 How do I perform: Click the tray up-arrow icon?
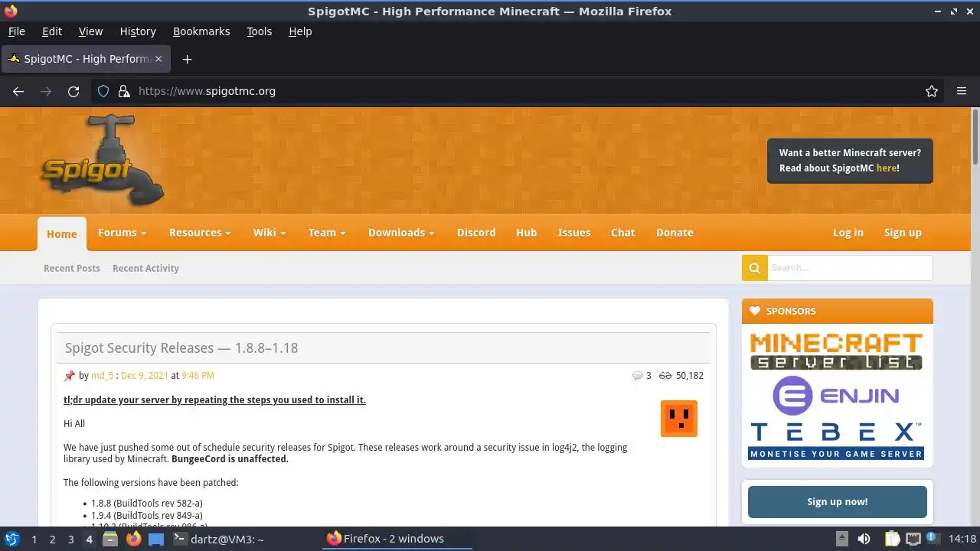point(841,539)
